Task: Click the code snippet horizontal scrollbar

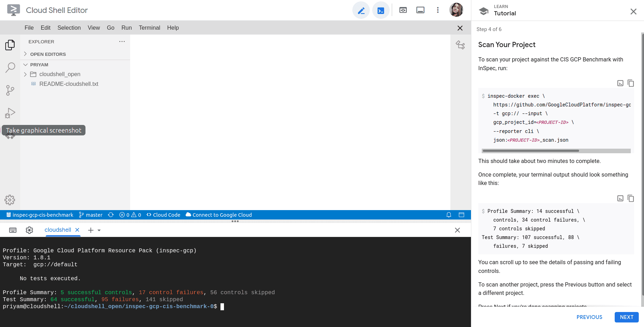Action: pyautogui.click(x=531, y=151)
